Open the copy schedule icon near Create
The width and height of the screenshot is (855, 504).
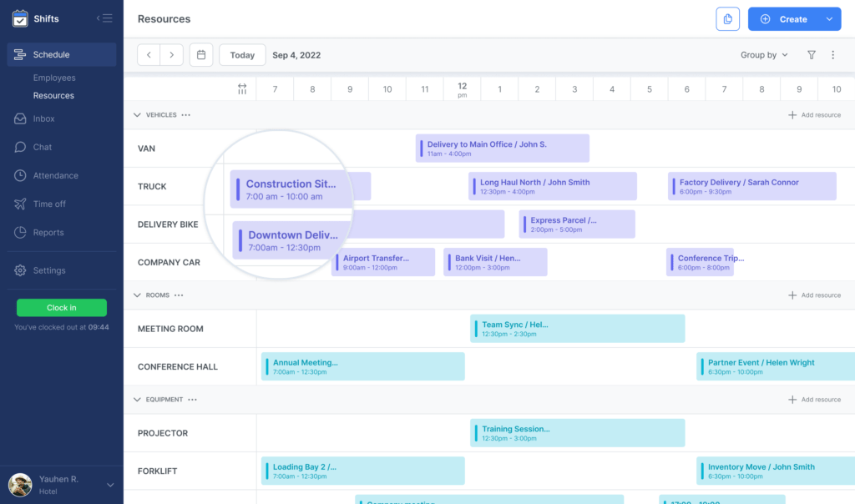pos(727,18)
